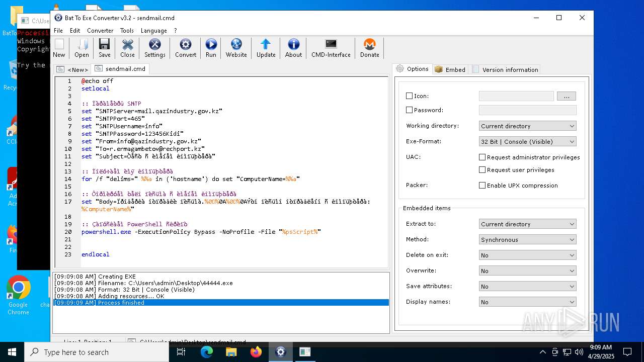Open the Display names dropdown
This screenshot has width=644, height=362.
pyautogui.click(x=527, y=302)
